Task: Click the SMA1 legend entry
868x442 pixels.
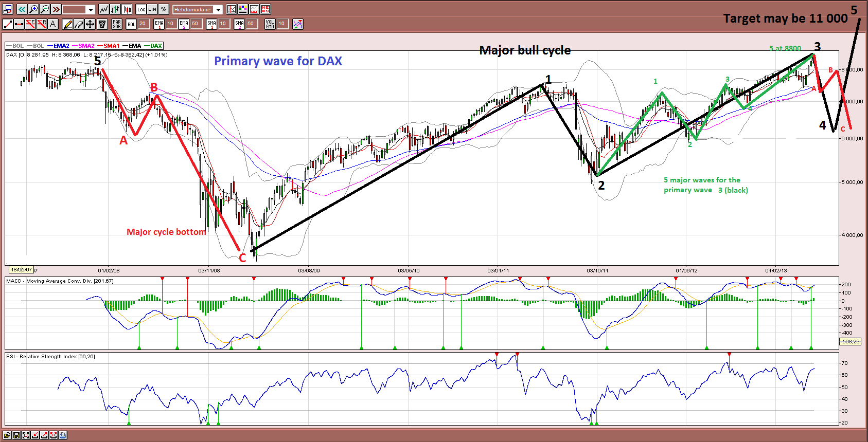Action: click(108, 46)
